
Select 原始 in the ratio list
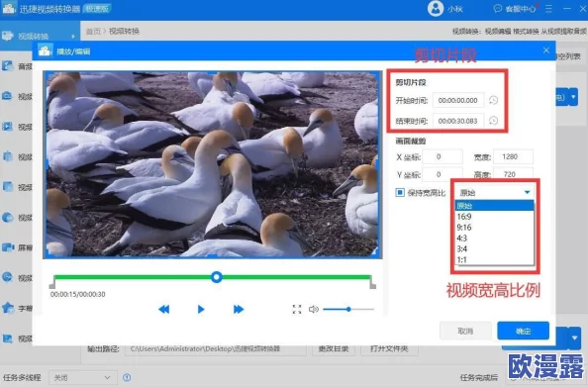click(494, 206)
